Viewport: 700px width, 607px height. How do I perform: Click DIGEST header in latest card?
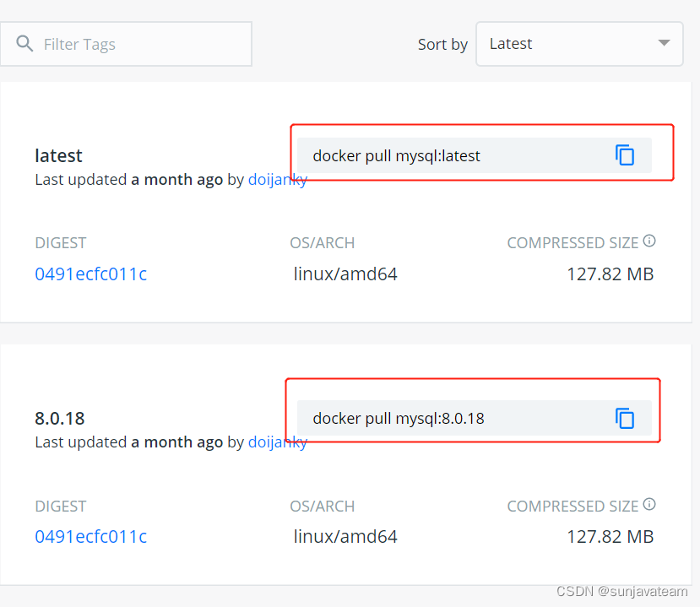click(60, 243)
